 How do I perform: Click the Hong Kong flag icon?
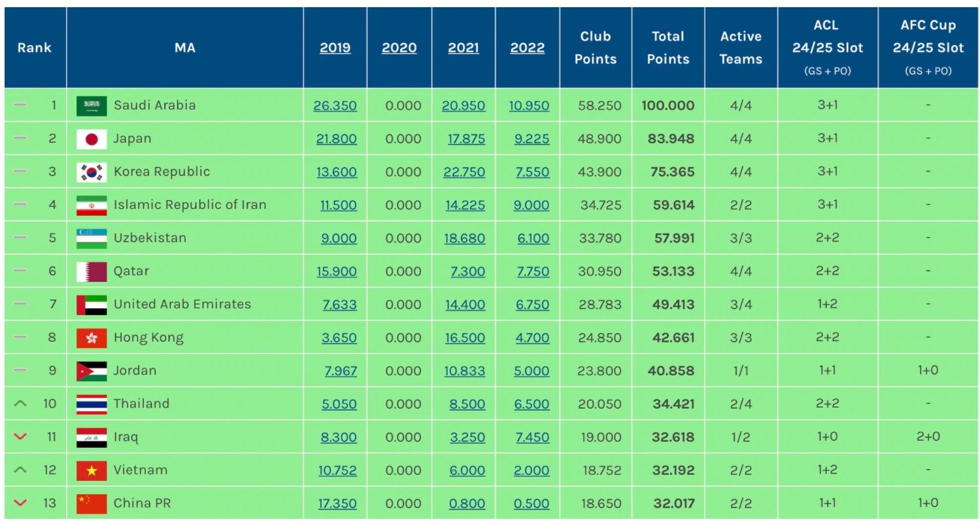(x=92, y=338)
